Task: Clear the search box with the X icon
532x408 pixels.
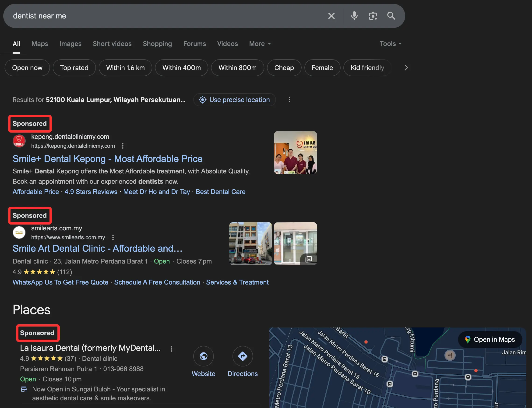Action: pyautogui.click(x=331, y=16)
